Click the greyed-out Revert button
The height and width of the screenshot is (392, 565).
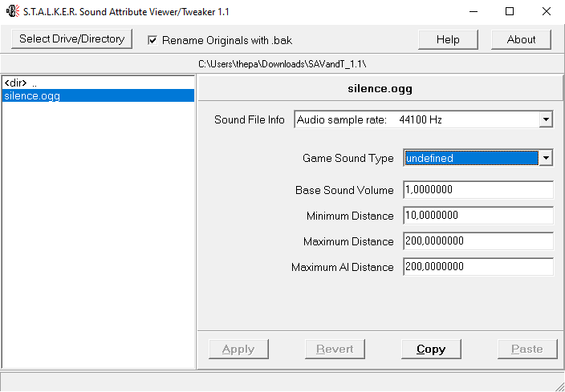click(x=335, y=349)
